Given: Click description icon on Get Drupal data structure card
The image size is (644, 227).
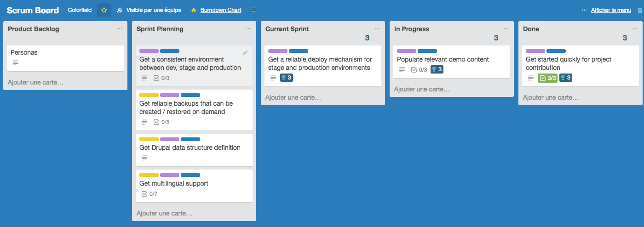Looking at the screenshot, I should point(144,158).
